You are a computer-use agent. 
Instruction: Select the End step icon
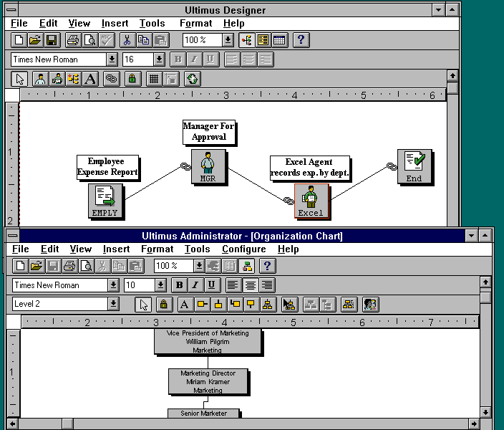(415, 166)
